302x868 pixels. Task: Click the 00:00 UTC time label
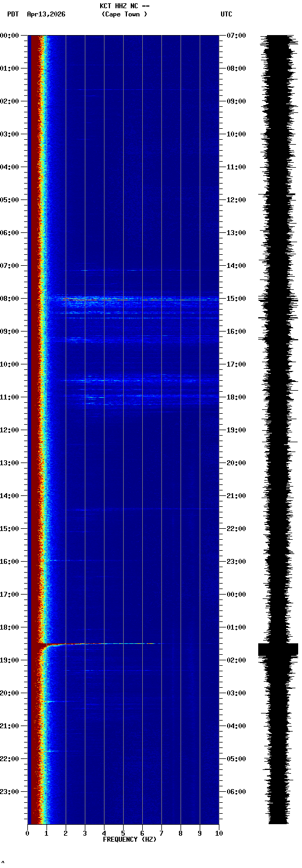pos(236,595)
